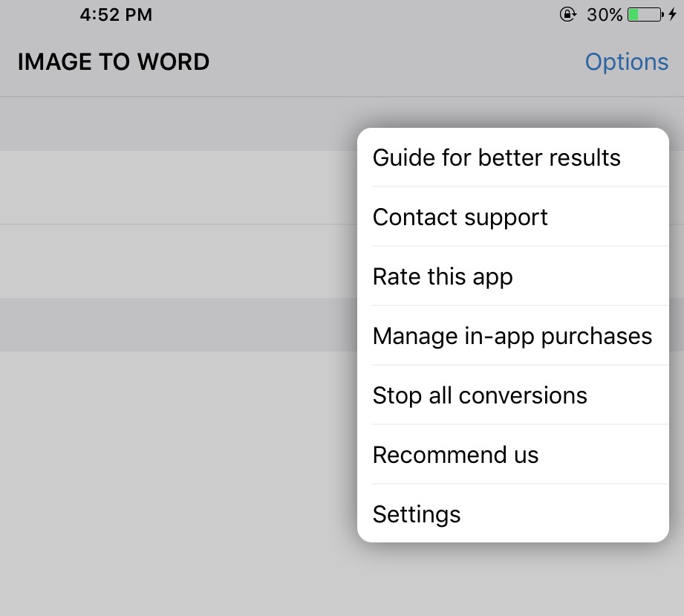This screenshot has width=684, height=616.
Task: Tap the 4:52 PM clock
Action: 116,15
